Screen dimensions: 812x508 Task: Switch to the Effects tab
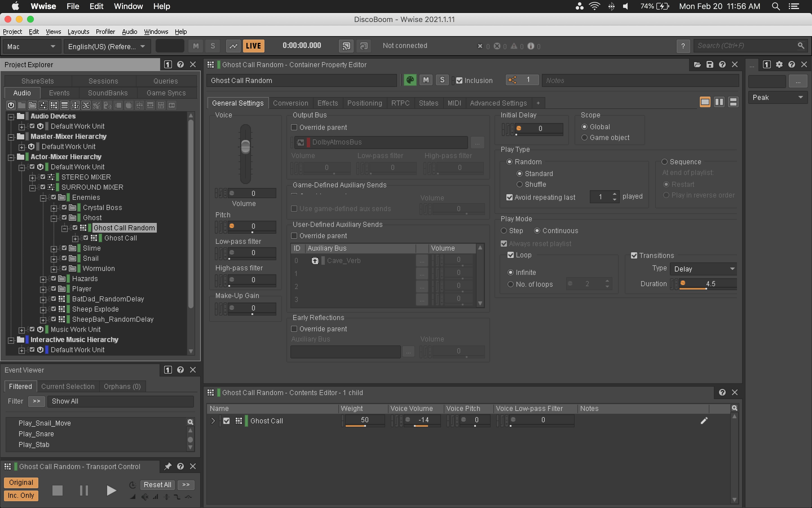pyautogui.click(x=328, y=103)
